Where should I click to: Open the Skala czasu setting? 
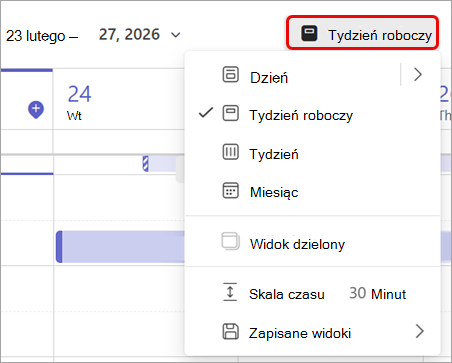point(312,293)
